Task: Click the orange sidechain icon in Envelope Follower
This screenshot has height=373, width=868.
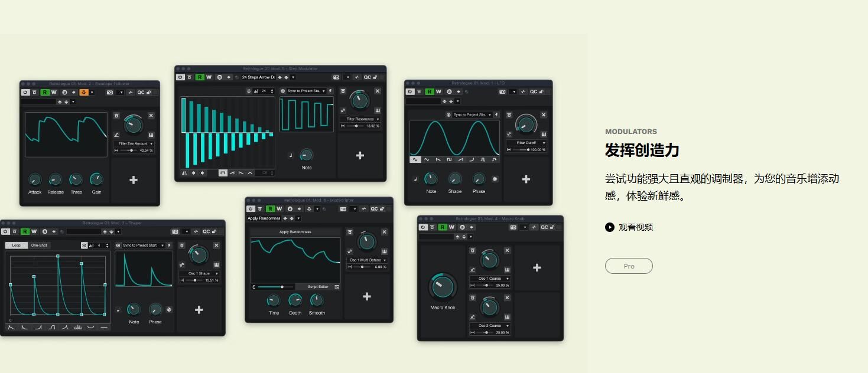Action: (84, 92)
